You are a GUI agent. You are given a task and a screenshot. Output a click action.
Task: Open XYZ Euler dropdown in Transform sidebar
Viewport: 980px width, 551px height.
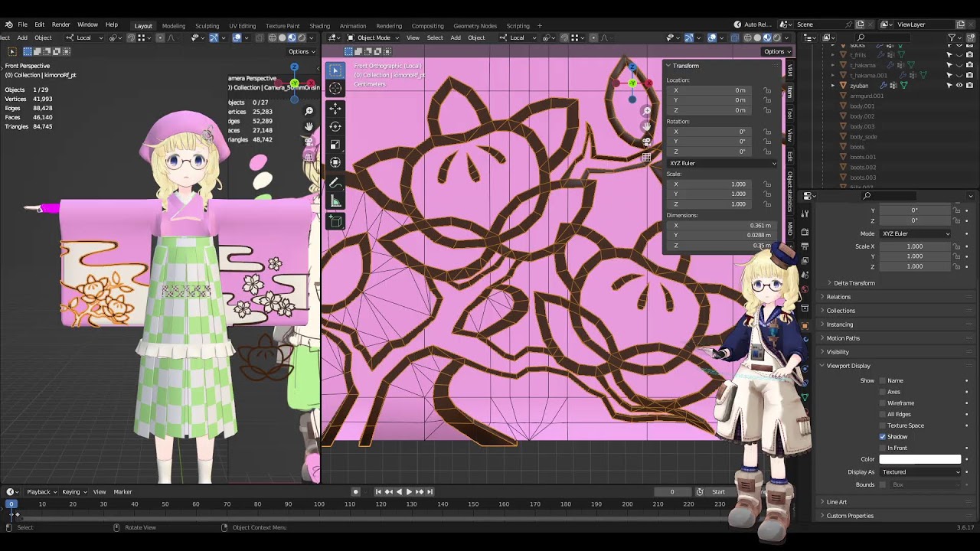[x=722, y=163]
